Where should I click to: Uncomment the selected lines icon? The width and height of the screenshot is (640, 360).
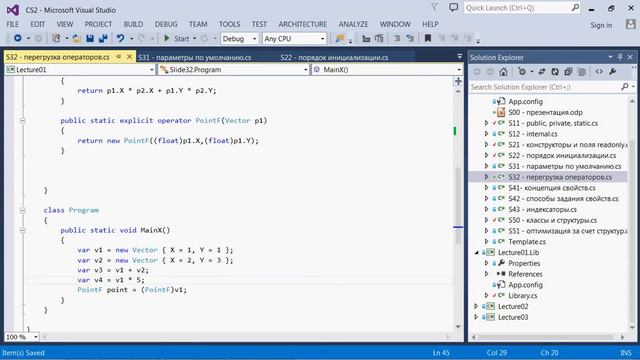point(410,38)
